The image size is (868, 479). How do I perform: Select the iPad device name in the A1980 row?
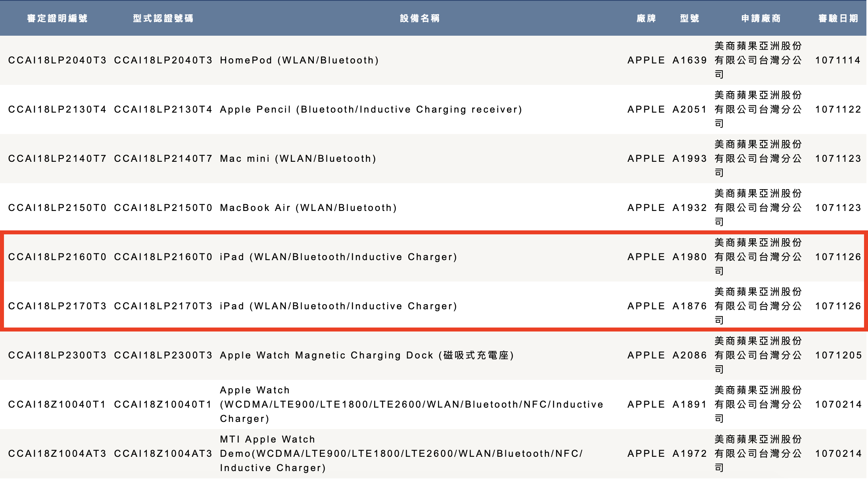pos(338,257)
